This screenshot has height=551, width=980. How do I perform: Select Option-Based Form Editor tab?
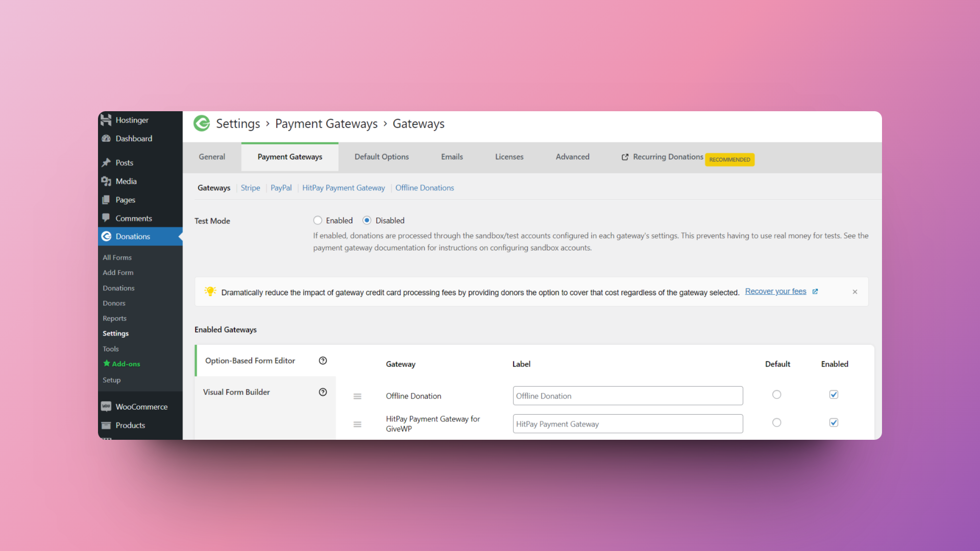265,361
